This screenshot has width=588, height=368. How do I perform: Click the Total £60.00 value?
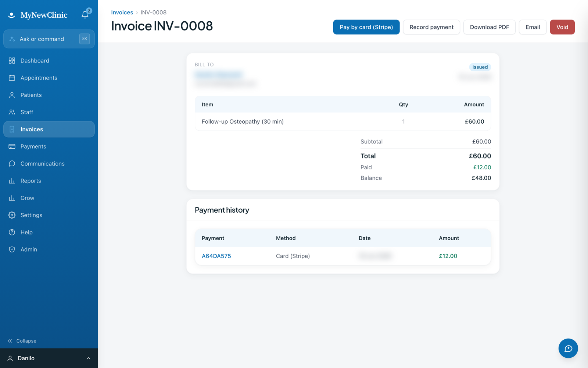[x=480, y=156]
